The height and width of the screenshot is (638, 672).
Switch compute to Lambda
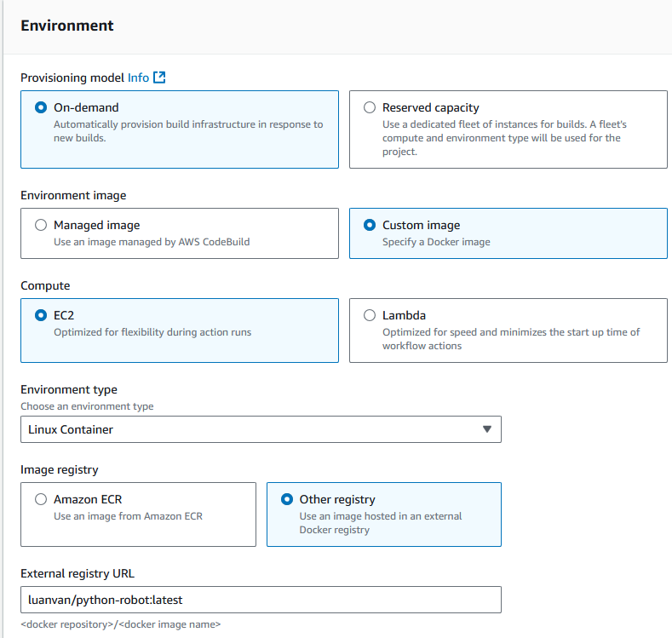click(x=370, y=315)
